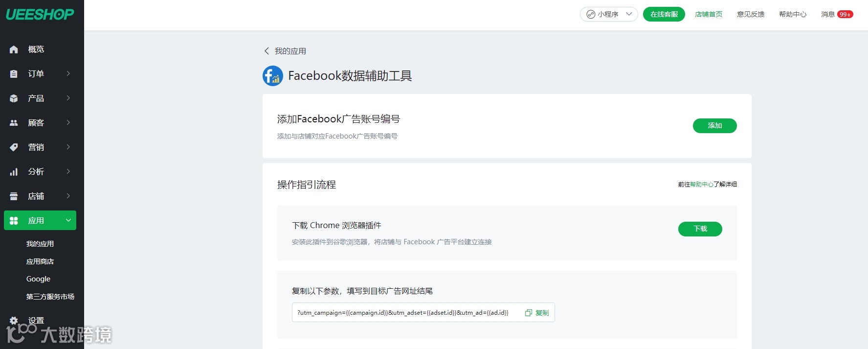Click the copy icon in the parameter field
Screen dimensions: 868x349
[x=528, y=313]
